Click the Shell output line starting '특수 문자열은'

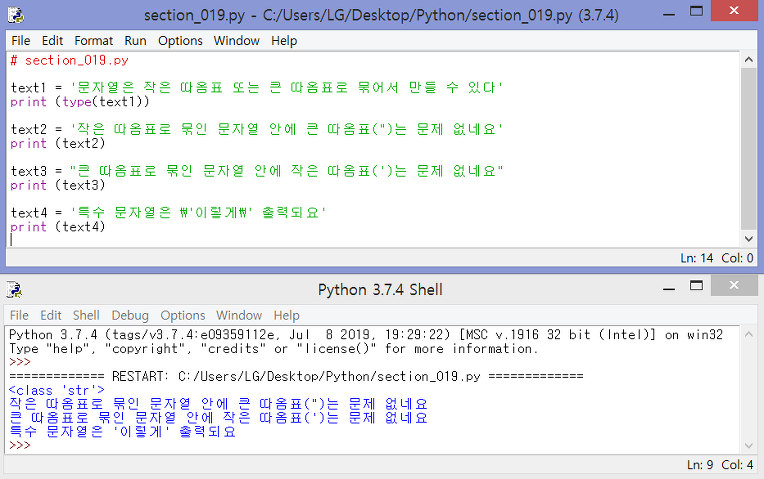click(122, 432)
